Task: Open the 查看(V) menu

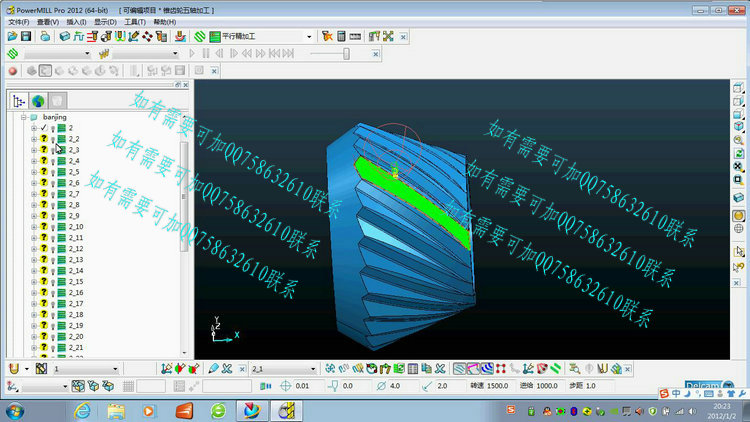Action: point(48,22)
